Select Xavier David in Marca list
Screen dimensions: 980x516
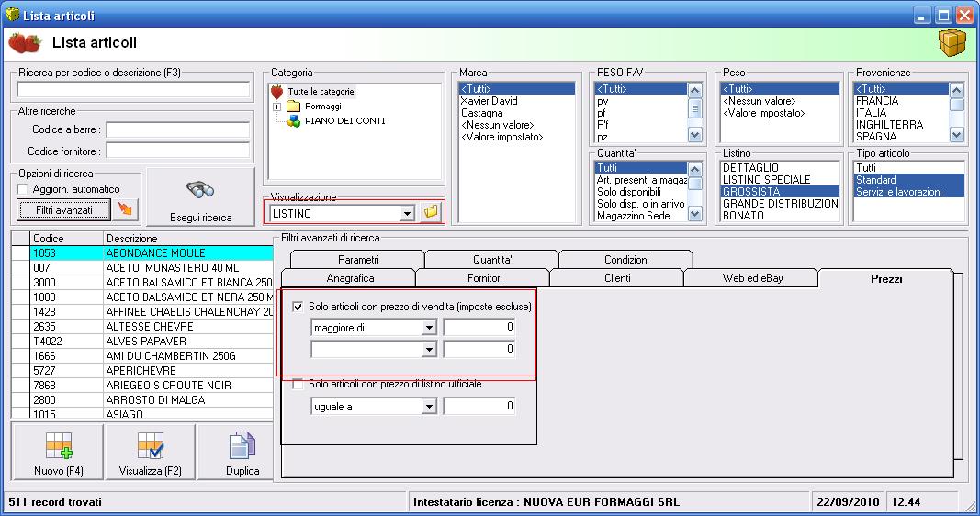point(517,101)
